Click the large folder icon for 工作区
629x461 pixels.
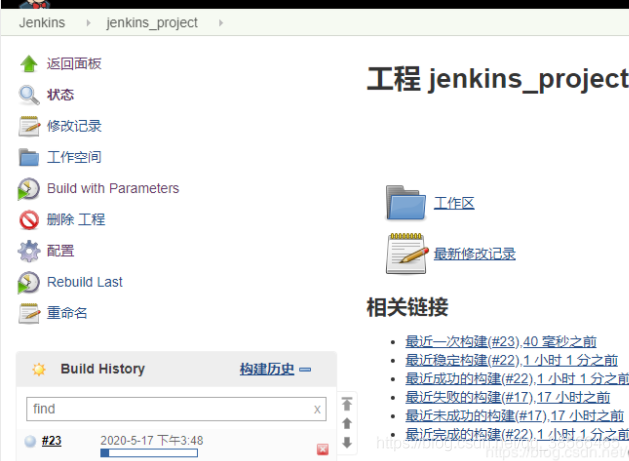coord(406,202)
